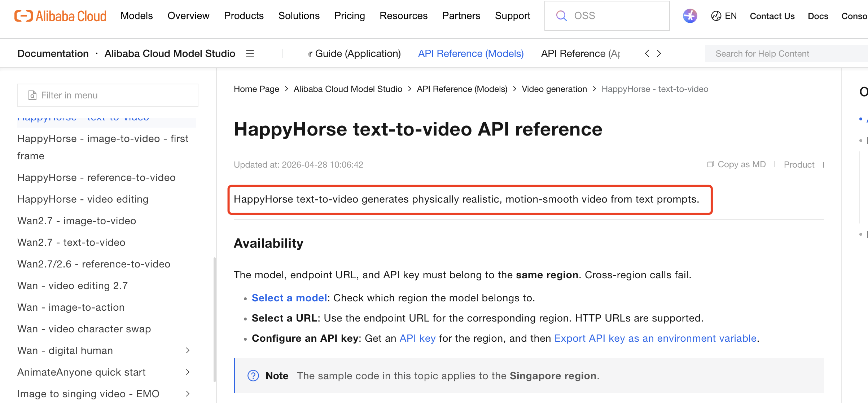Open the purple AI assistant icon
The image size is (868, 403).
point(690,16)
